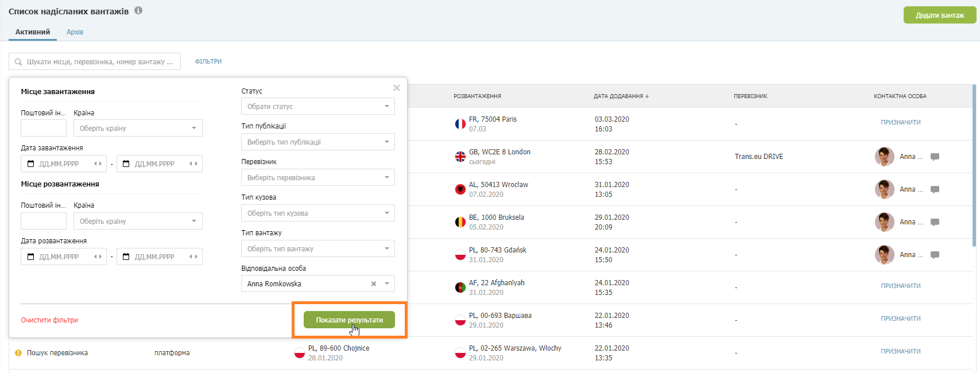Click Очистити фільтри link

[49, 320]
